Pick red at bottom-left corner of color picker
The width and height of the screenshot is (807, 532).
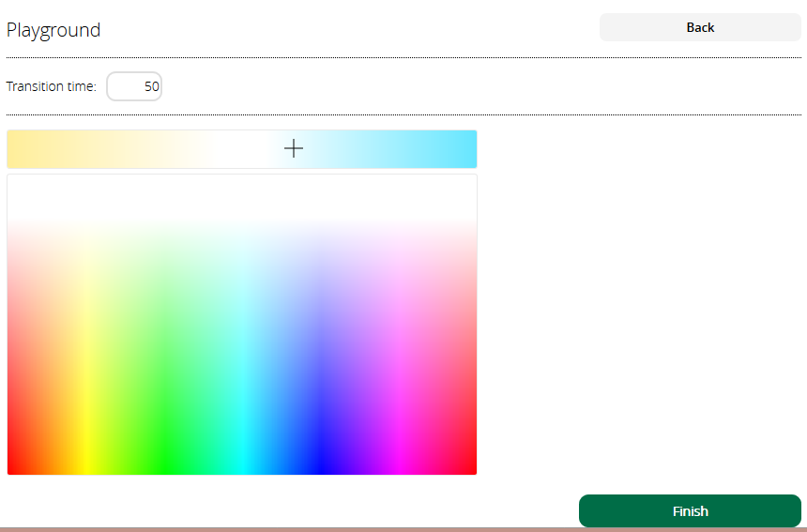point(11,469)
